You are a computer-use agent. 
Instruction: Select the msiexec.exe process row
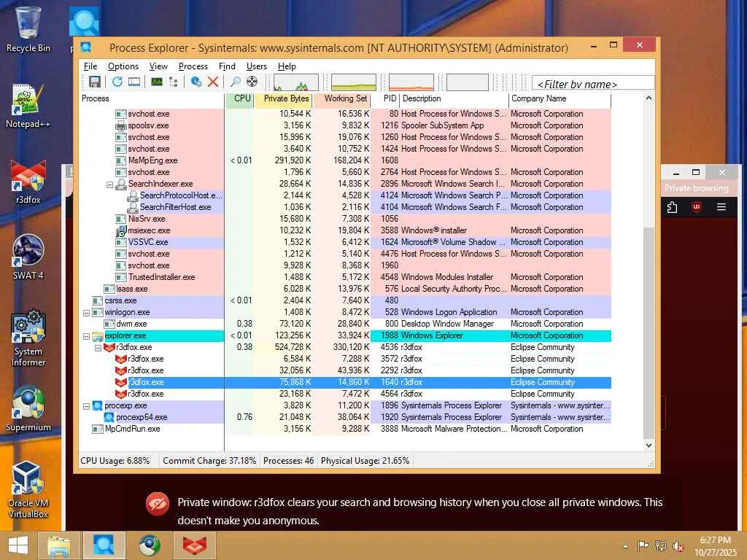pyautogui.click(x=345, y=230)
